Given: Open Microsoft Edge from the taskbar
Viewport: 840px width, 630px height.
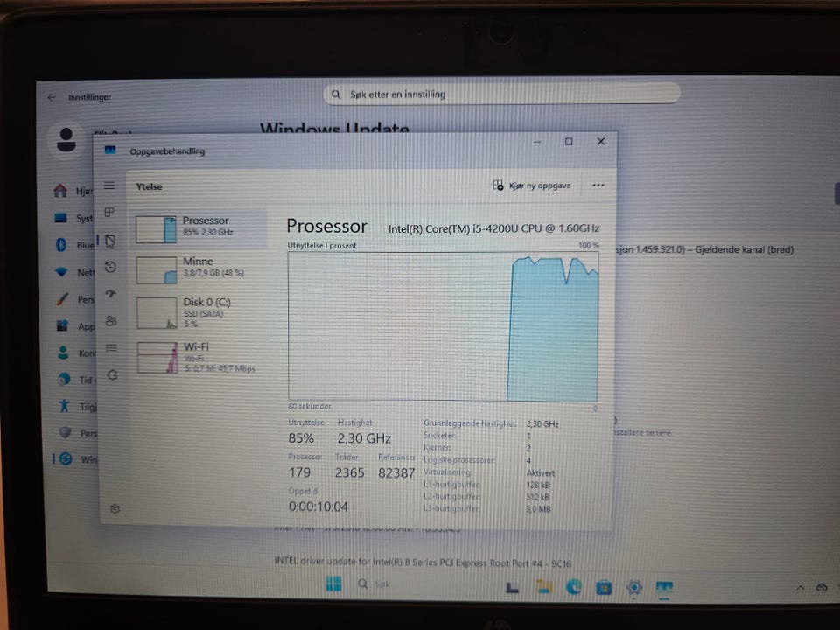Looking at the screenshot, I should [574, 587].
